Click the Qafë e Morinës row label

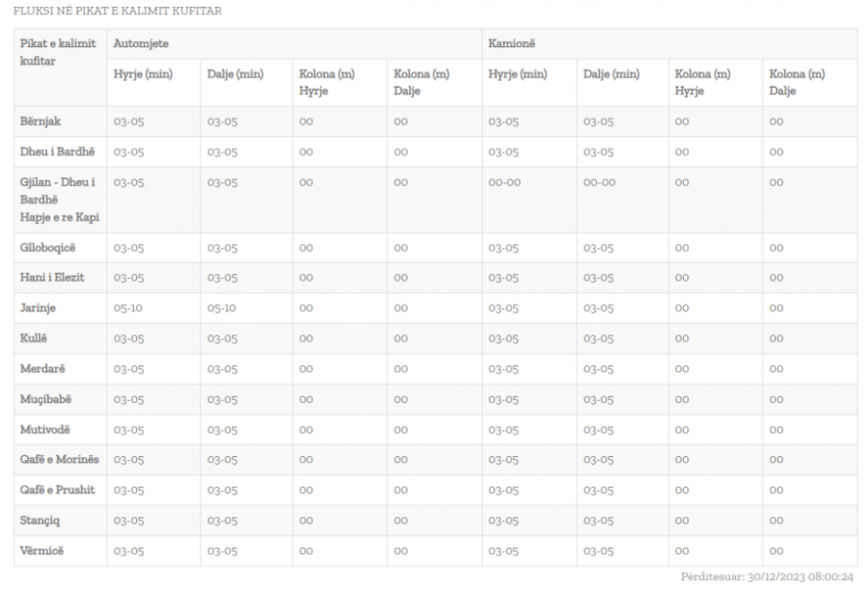[x=59, y=460]
